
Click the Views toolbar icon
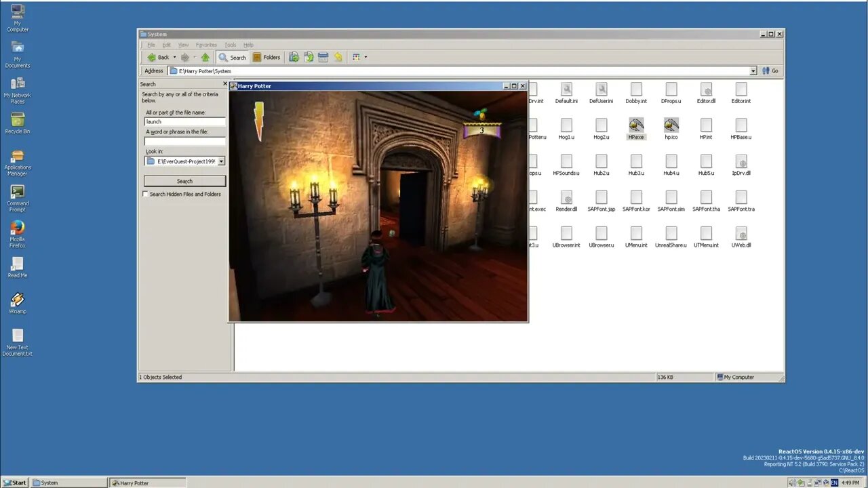[x=356, y=58]
